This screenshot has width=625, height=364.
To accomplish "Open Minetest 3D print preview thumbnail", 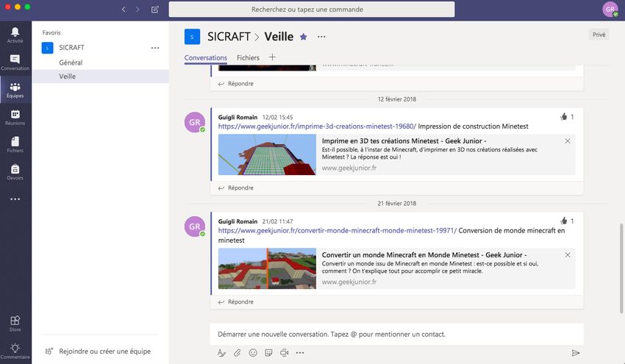I will point(267,154).
